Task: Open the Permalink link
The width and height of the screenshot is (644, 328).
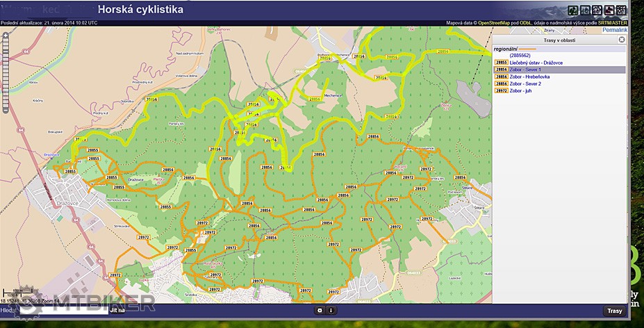Action: click(x=614, y=31)
